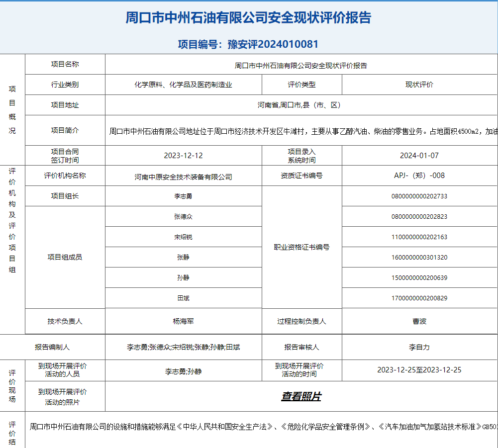Select certificate number 0800000000202733
Viewport: 498px width, 448px height.
419,196
